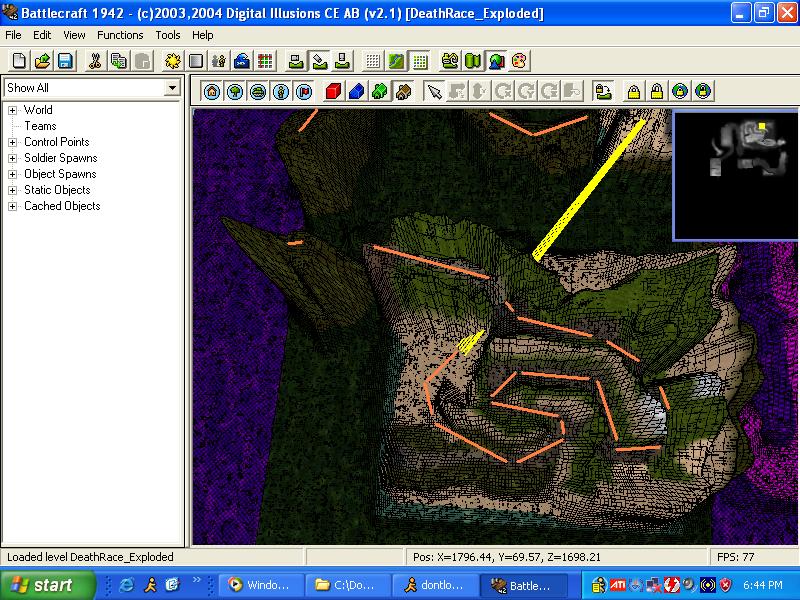The width and height of the screenshot is (800, 600).
Task: Click the minimap overview in the viewport corner
Action: point(736,175)
